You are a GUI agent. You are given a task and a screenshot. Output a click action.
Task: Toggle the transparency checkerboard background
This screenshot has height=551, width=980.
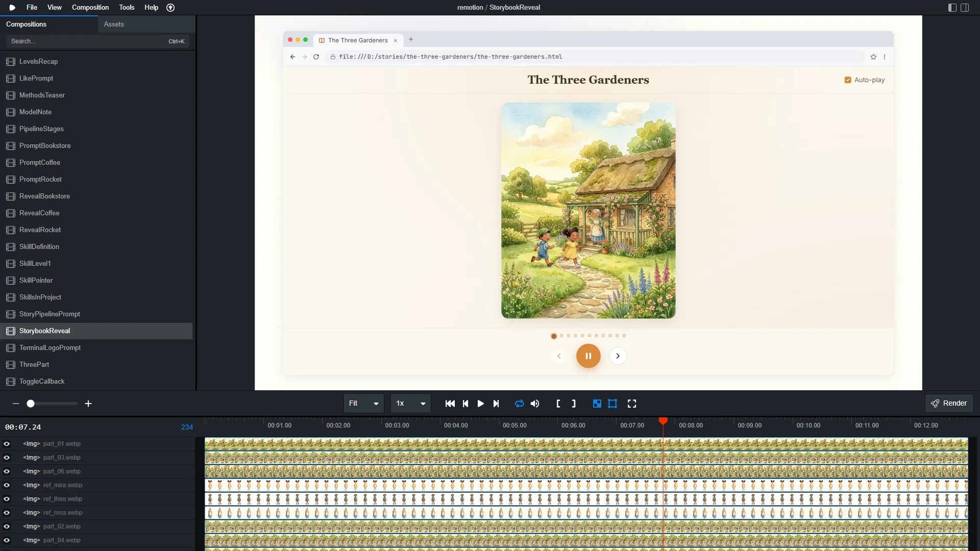[x=597, y=404]
